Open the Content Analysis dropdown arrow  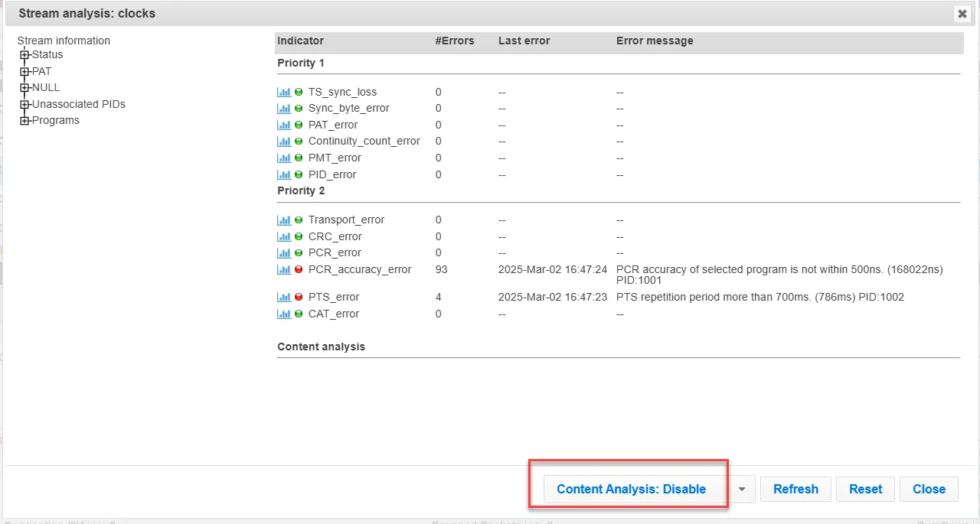click(x=742, y=489)
